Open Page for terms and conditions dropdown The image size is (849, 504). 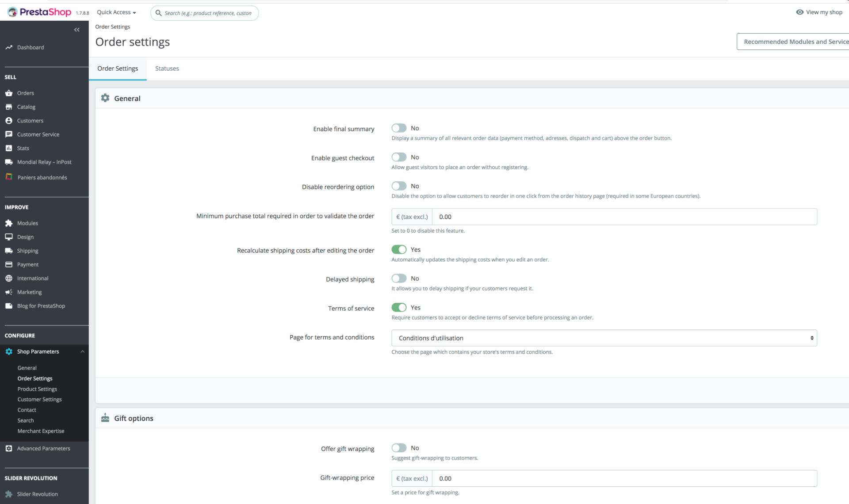[604, 338]
